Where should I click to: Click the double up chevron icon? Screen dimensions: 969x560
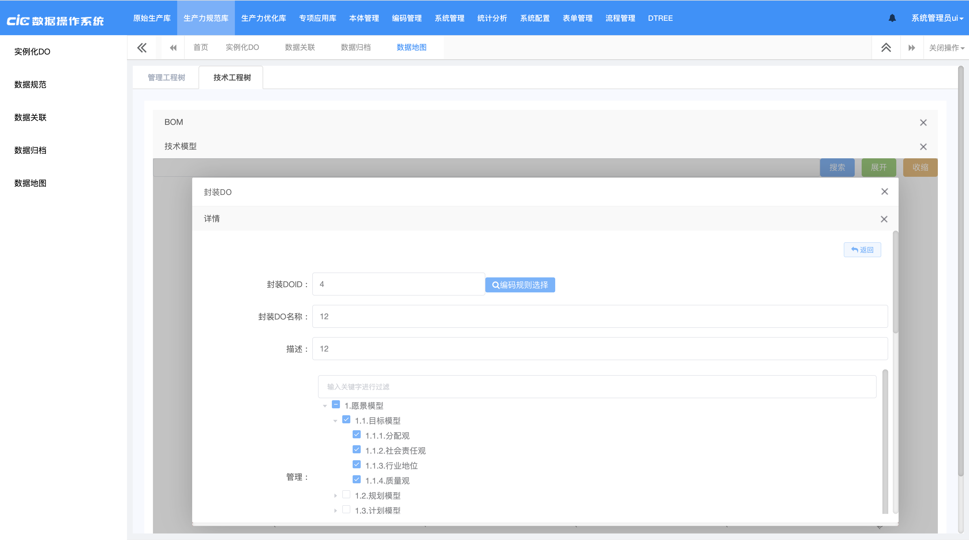(886, 48)
